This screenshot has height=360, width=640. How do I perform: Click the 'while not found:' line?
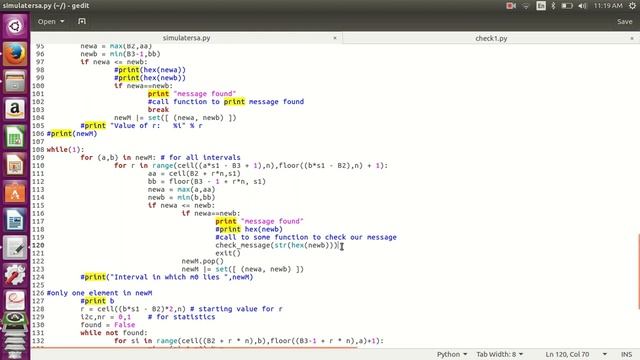[x=114, y=333]
